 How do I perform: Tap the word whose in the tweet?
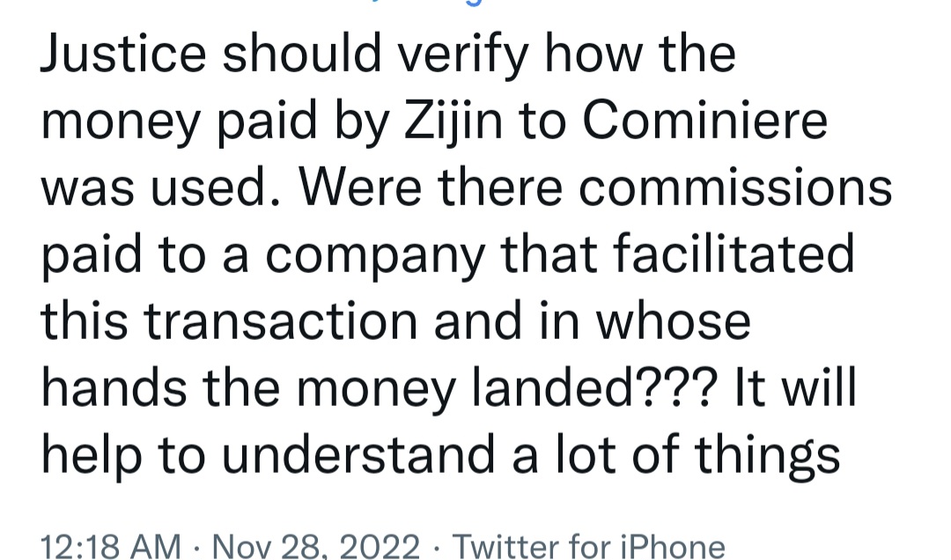click(674, 321)
